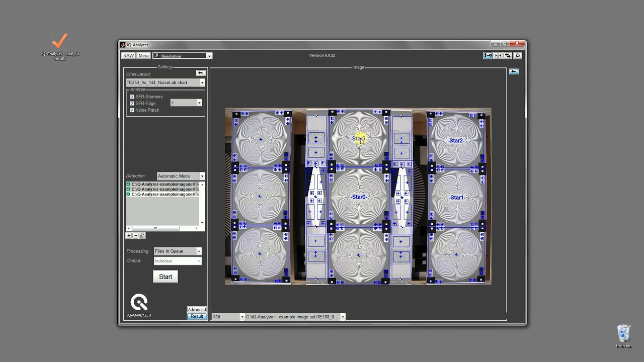Click the trash icon below the file list
Screen dimensions: 644x362
142,236
